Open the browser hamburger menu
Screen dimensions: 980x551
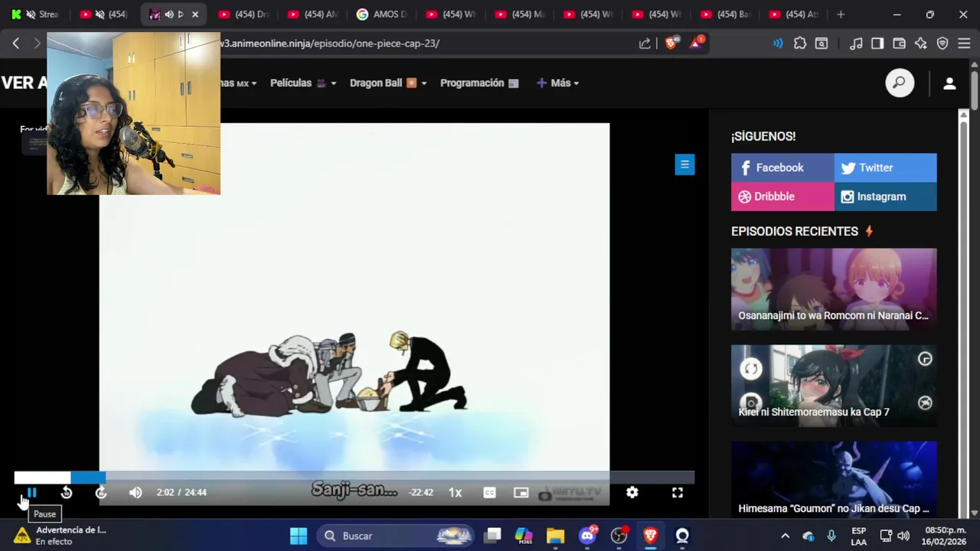tap(964, 44)
